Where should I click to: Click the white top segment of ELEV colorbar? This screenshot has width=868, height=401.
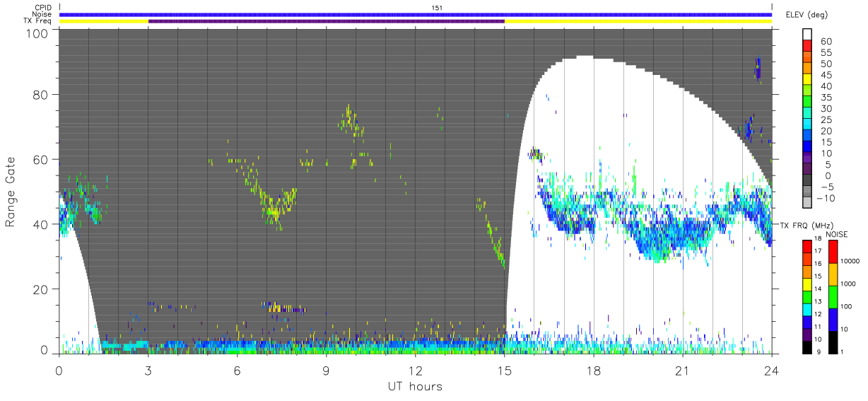pos(807,35)
